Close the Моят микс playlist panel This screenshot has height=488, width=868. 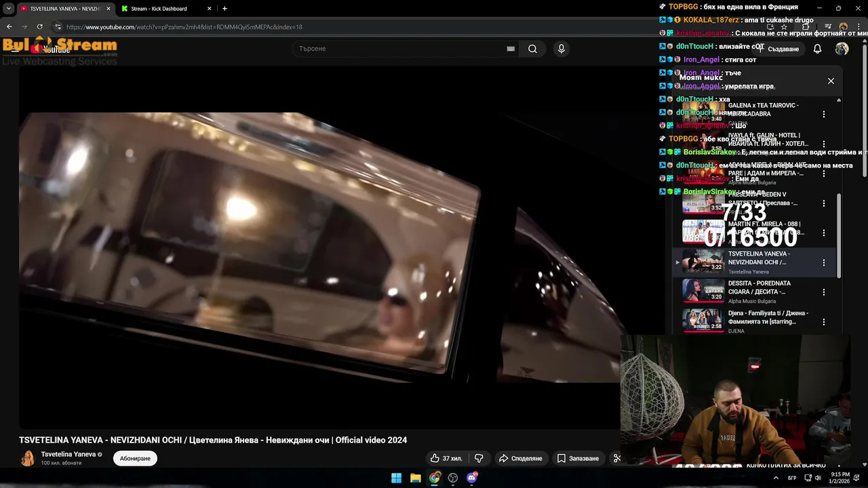pos(831,81)
